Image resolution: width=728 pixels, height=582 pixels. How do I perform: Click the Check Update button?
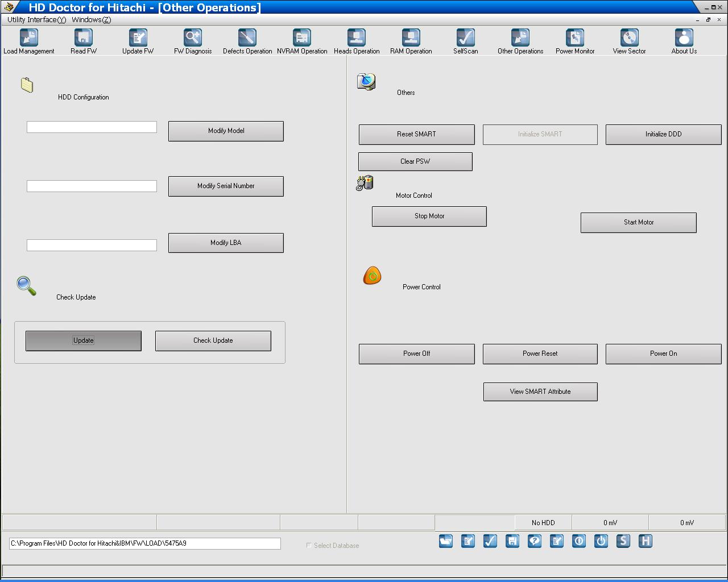(x=213, y=340)
